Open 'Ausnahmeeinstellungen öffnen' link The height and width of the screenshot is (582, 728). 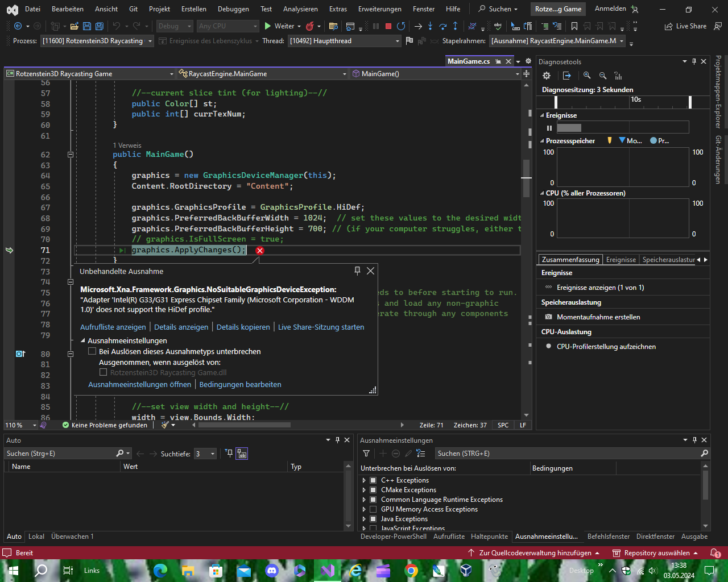(x=139, y=384)
